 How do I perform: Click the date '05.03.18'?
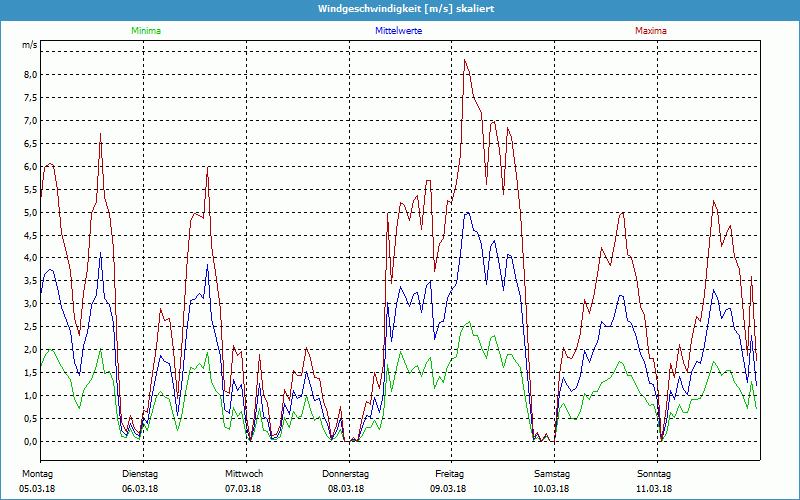37,489
